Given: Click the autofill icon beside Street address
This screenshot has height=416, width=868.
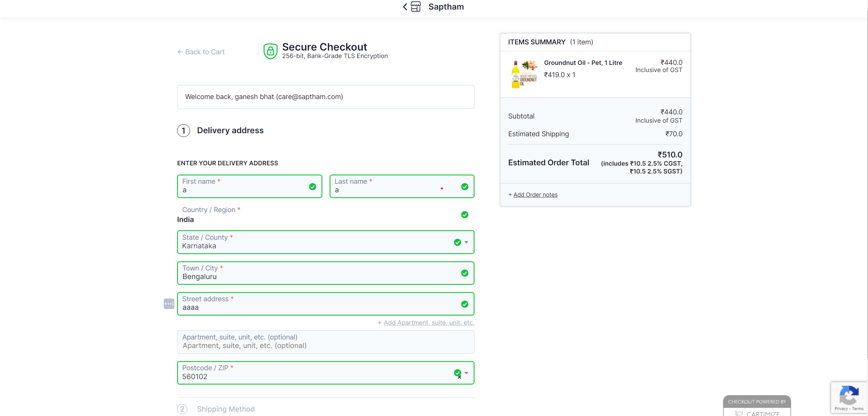Looking at the screenshot, I should pyautogui.click(x=169, y=304).
